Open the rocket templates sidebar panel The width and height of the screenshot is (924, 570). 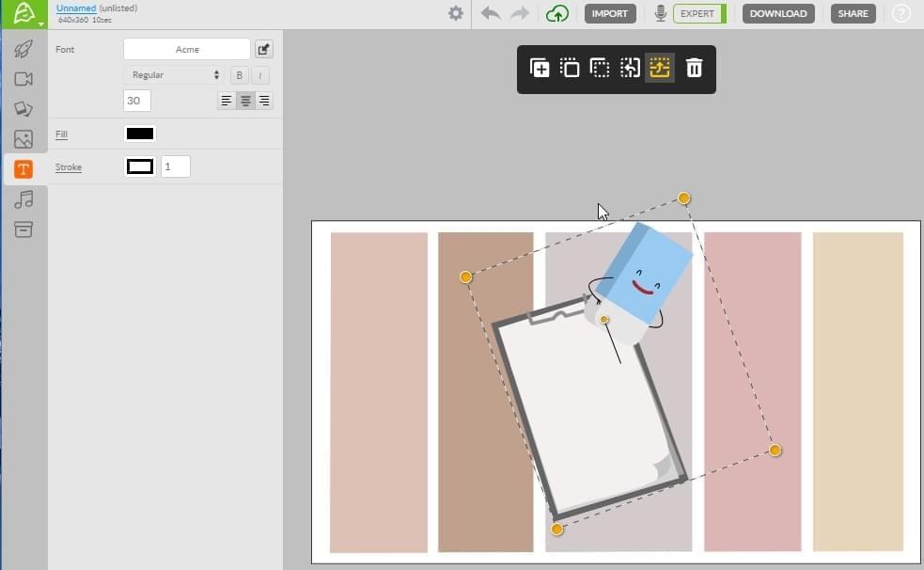(x=23, y=50)
